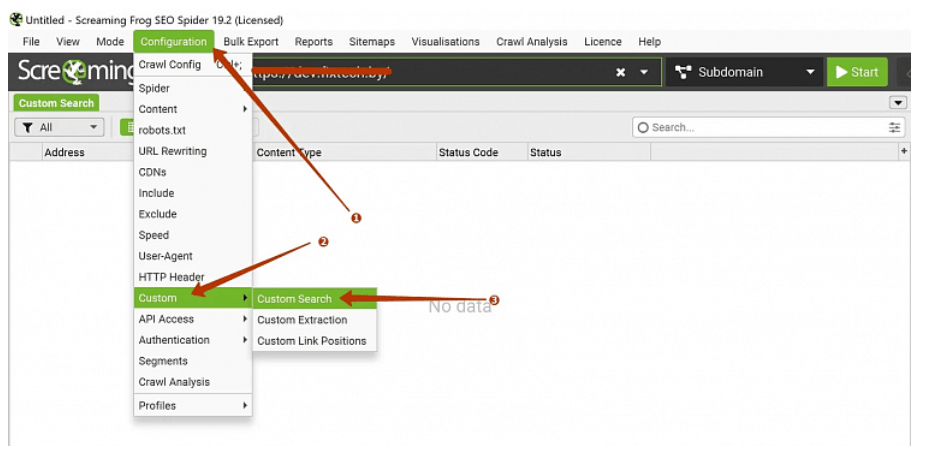Image resolution: width=941 pixels, height=472 pixels.
Task: Open the Sitemaps menu
Action: [371, 41]
